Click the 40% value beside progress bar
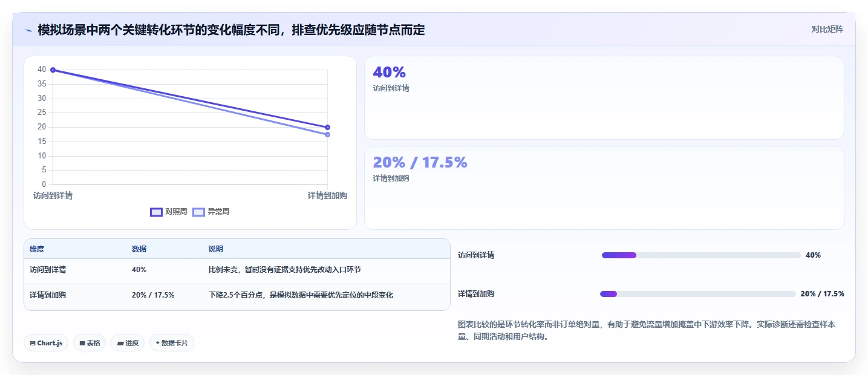The height and width of the screenshot is (375, 868). click(x=813, y=255)
